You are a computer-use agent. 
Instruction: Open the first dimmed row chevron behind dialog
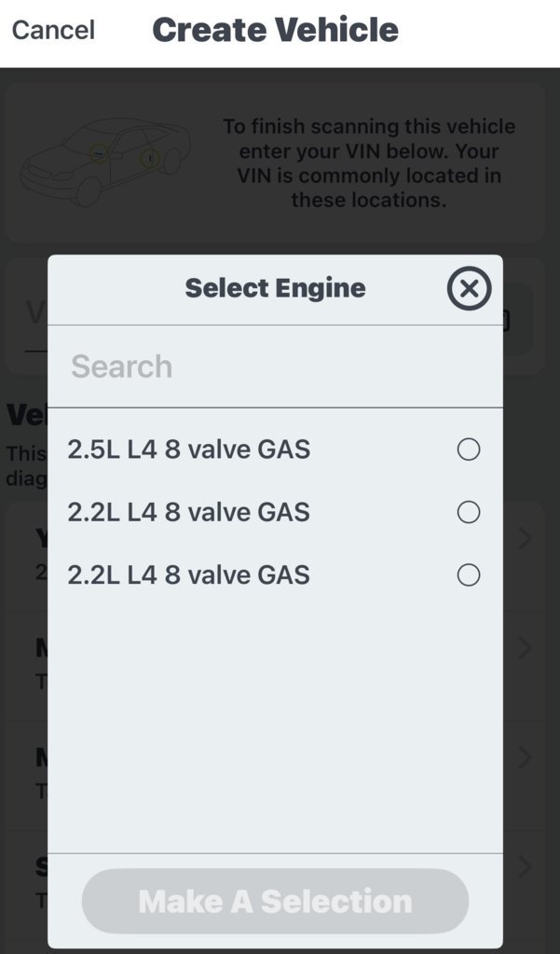[x=525, y=538]
